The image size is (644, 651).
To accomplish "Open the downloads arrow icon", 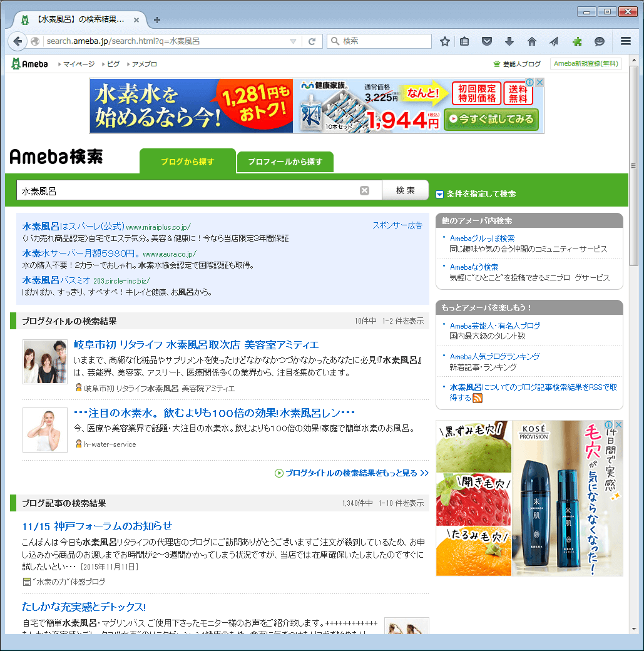I will coord(509,41).
